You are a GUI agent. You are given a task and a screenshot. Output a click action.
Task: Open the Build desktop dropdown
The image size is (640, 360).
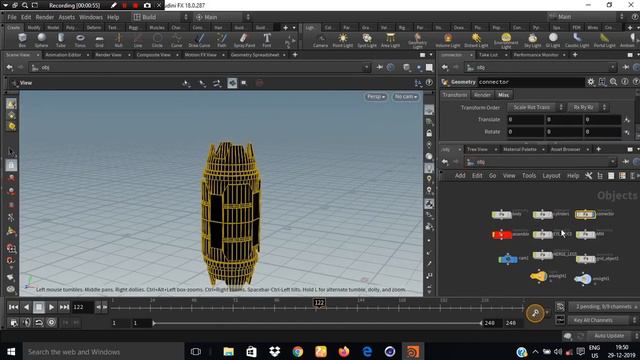(160, 17)
